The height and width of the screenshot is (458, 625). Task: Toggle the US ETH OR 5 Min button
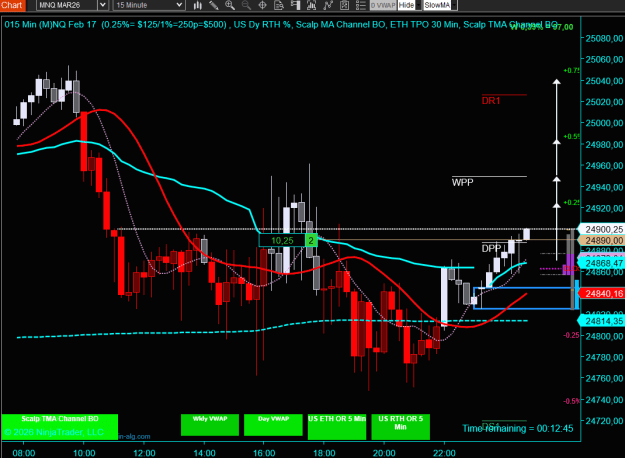337,427
